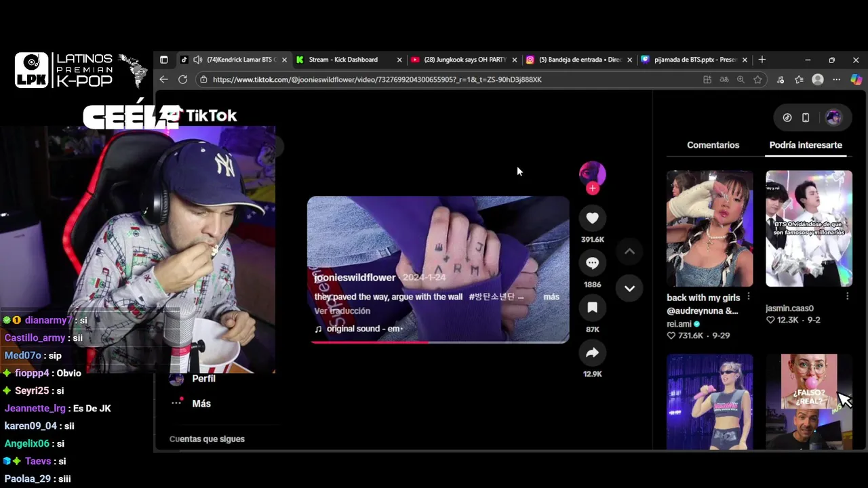
Task: Open Edge settings three-dots menu
Action: click(837, 79)
